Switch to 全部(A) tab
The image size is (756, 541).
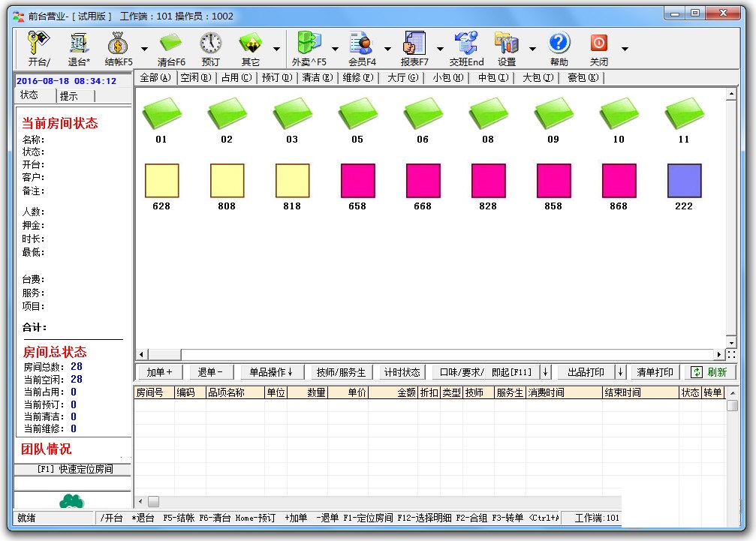click(155, 77)
